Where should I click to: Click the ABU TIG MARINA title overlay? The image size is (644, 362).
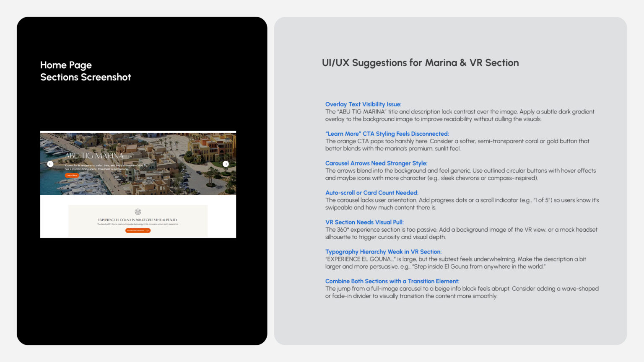(x=94, y=156)
